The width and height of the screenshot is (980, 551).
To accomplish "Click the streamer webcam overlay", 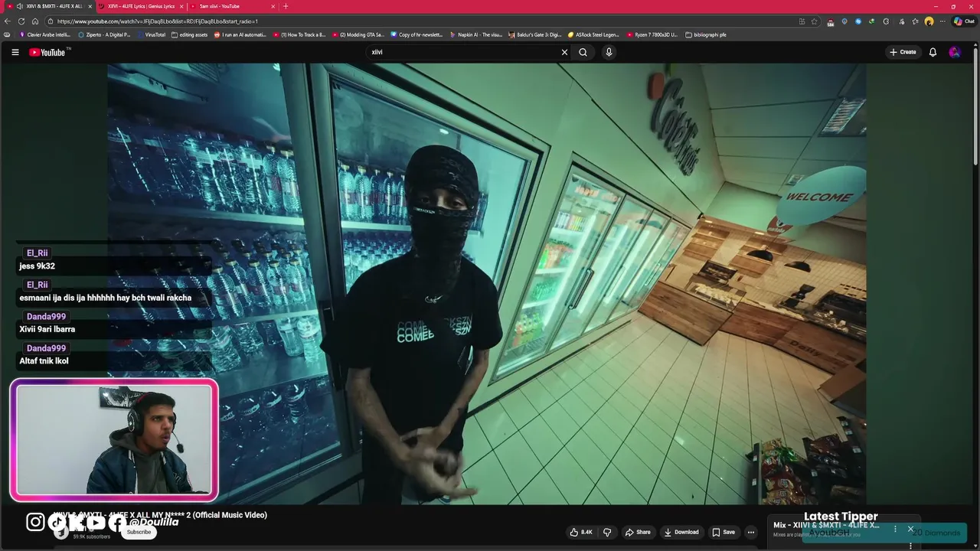I will (115, 439).
